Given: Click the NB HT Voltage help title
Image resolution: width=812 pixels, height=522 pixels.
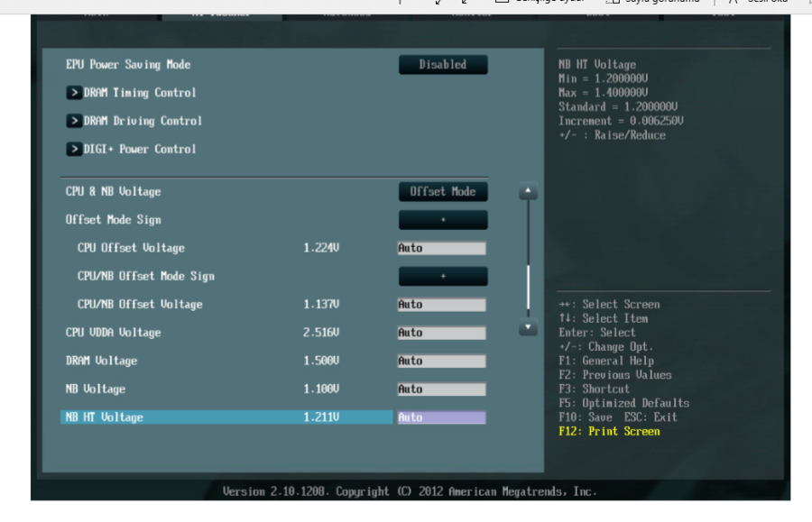Looking at the screenshot, I should coord(597,65).
